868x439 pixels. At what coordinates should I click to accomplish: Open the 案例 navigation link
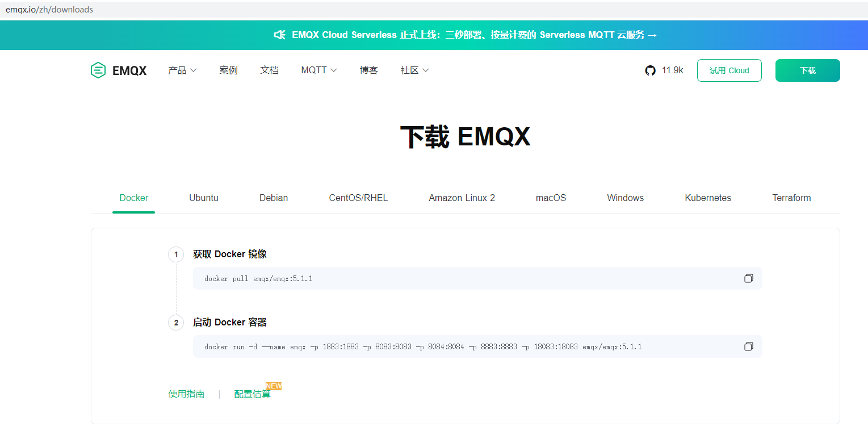click(x=228, y=70)
